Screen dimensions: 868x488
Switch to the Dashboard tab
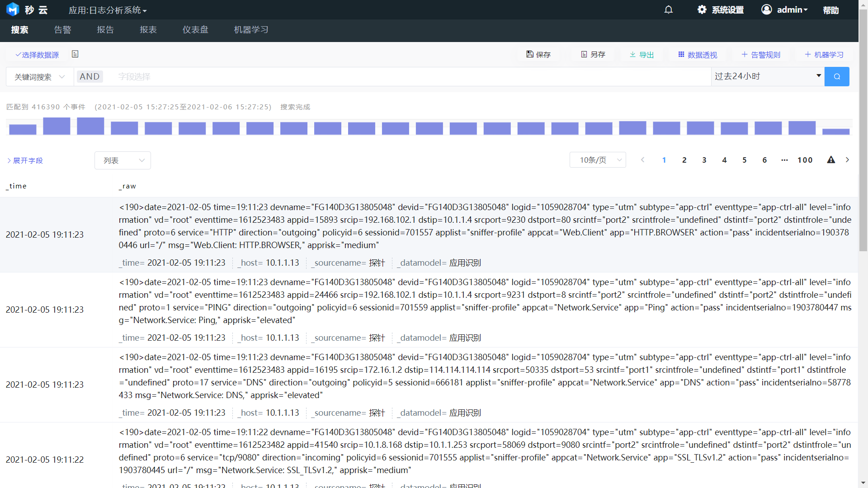195,30
